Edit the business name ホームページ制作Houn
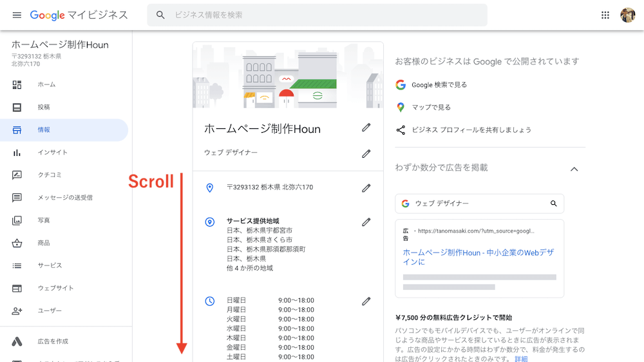Image resolution: width=644 pixels, height=362 pixels. click(x=366, y=128)
